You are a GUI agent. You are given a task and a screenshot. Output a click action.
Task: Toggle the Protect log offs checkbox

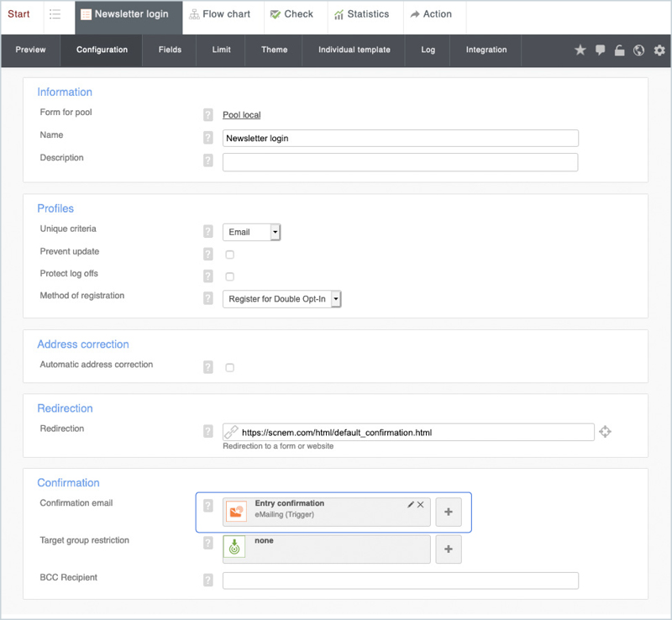[229, 276]
